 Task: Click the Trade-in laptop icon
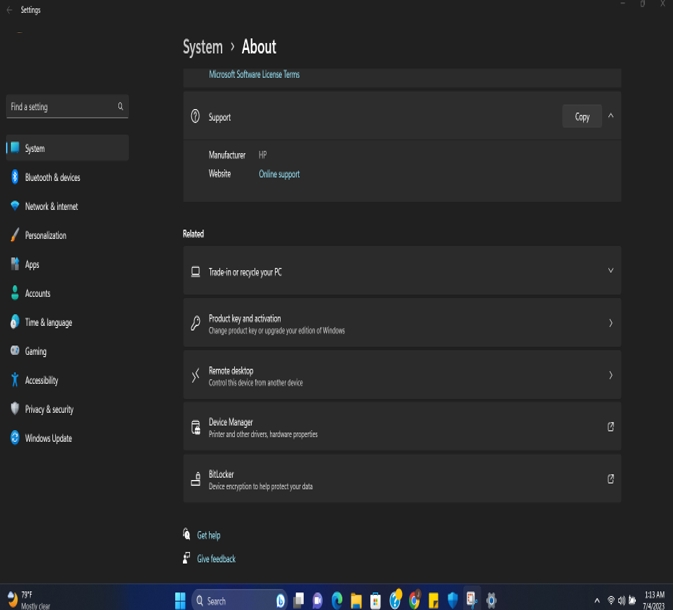point(196,272)
